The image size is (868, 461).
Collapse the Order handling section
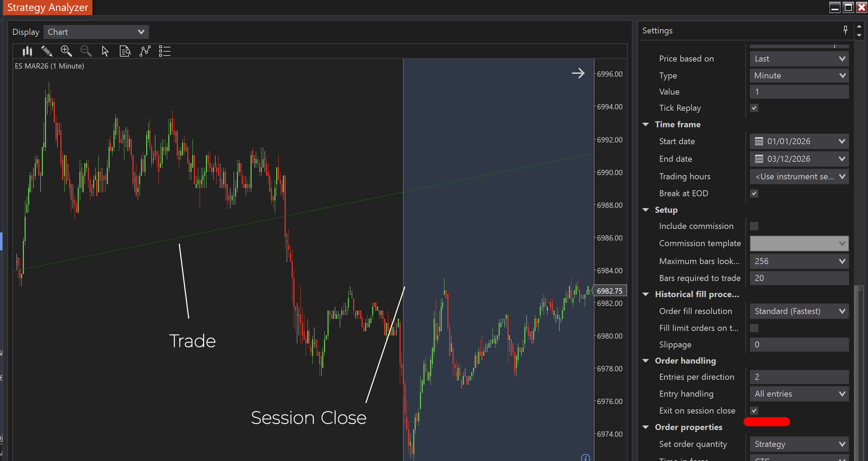(646, 361)
